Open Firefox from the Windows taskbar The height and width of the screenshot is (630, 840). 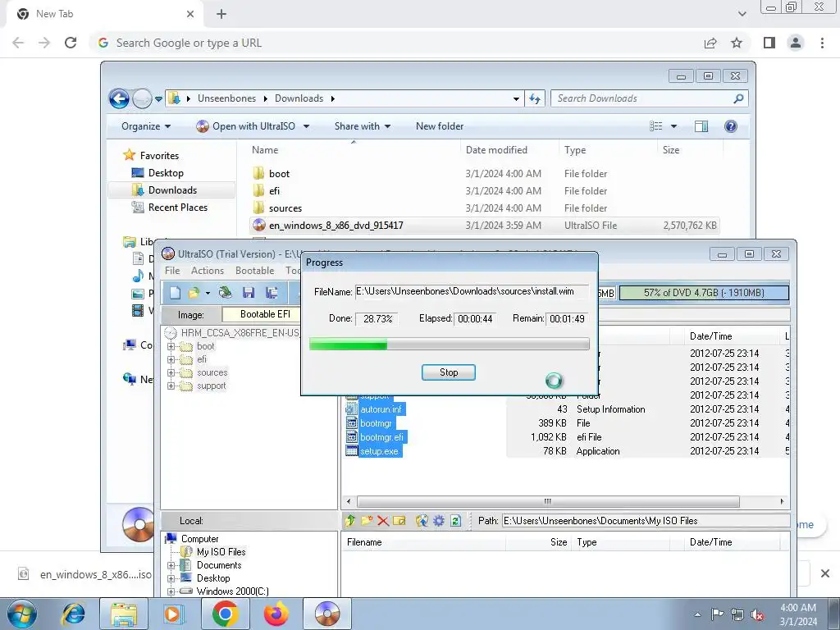pos(276,614)
